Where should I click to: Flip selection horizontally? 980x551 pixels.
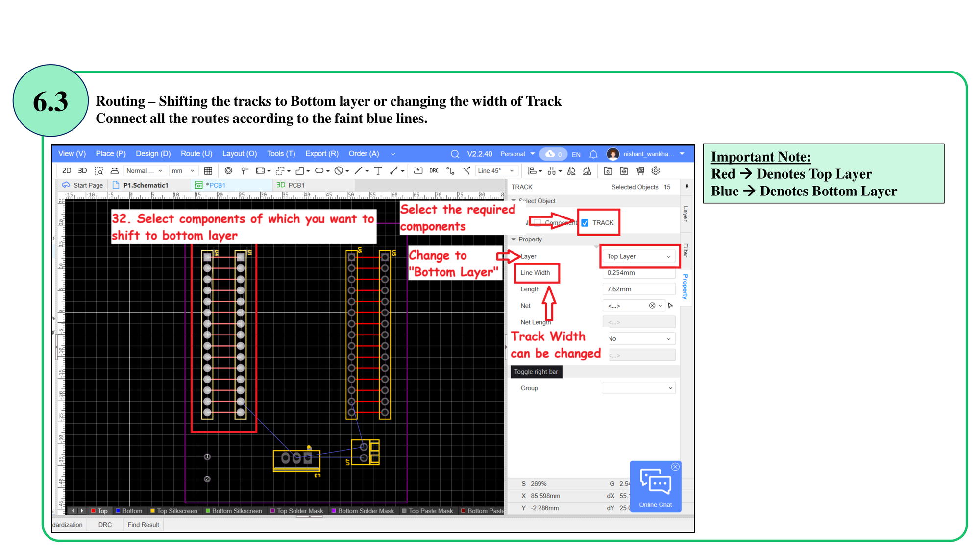pos(571,171)
